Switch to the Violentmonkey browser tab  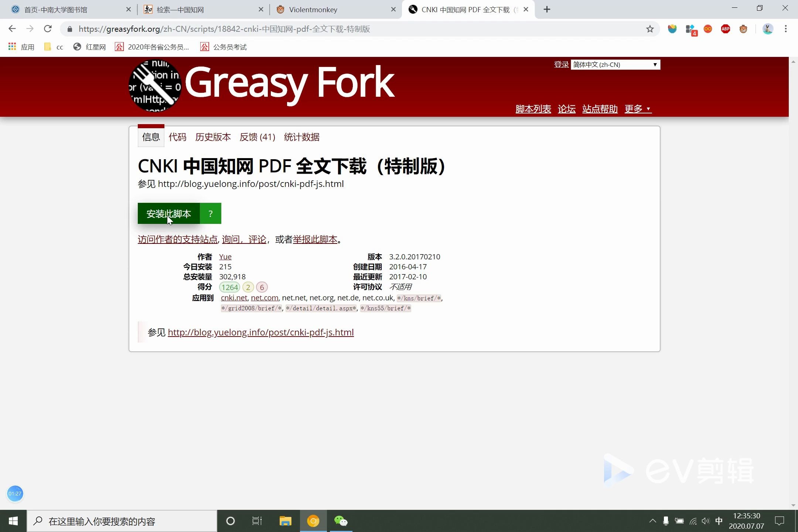pos(335,10)
